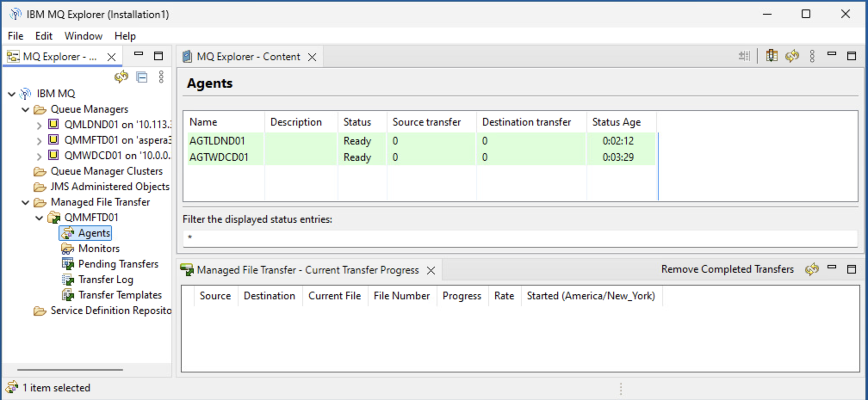This screenshot has width=868, height=400.
Task: Click the refresh icon in the Content toolbar
Action: tap(792, 56)
